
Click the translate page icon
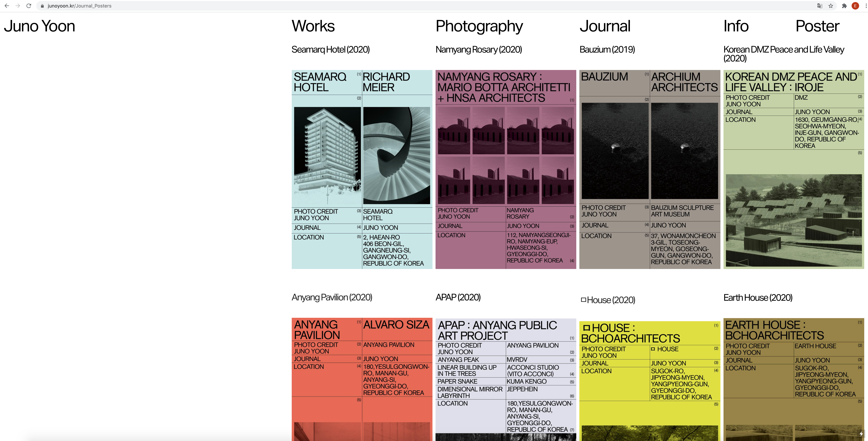coord(820,6)
